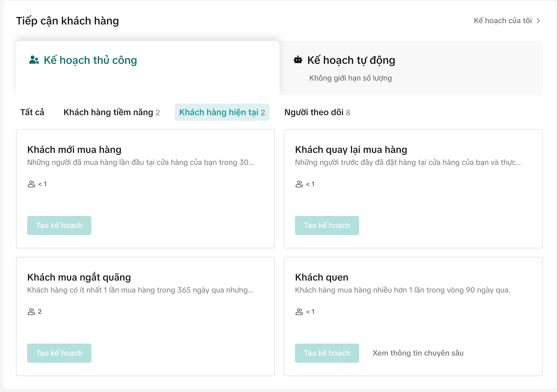557x392 pixels.
Task: Select Người theo dõi tab
Action: tap(317, 112)
